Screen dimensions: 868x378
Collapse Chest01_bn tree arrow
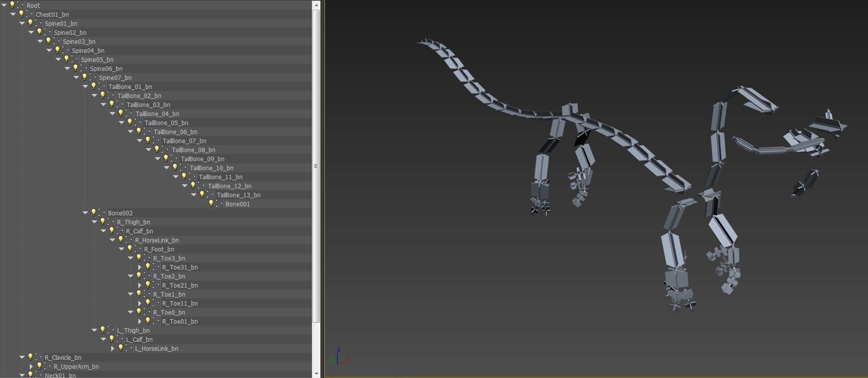[13, 14]
